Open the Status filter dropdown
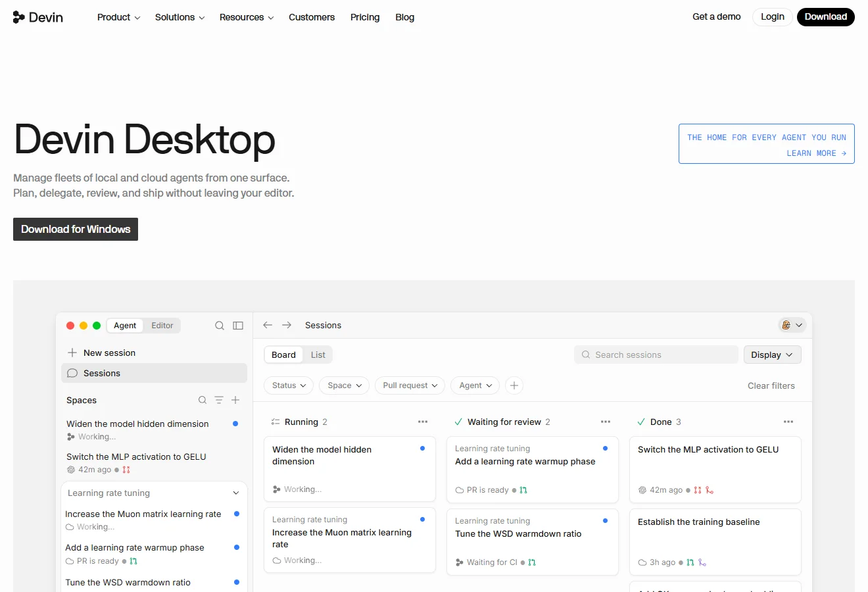The height and width of the screenshot is (592, 868). [x=289, y=385]
